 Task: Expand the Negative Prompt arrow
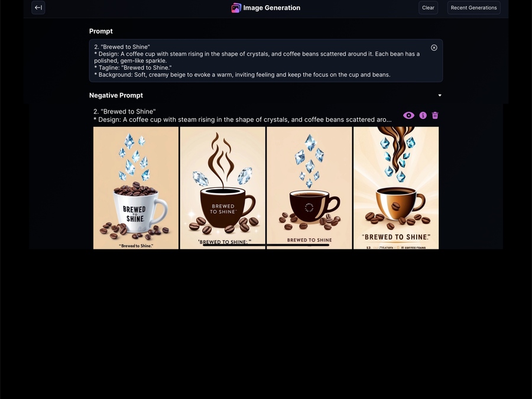coord(440,95)
